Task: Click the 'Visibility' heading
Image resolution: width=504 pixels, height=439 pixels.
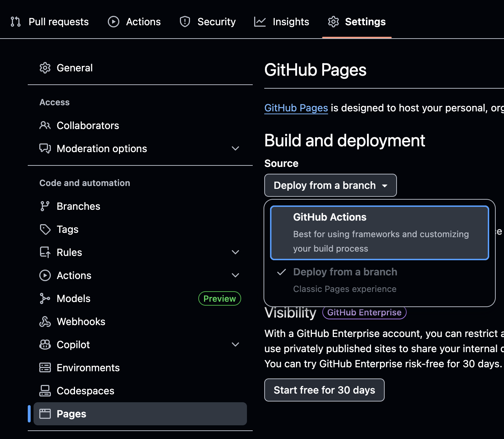Action: (291, 312)
